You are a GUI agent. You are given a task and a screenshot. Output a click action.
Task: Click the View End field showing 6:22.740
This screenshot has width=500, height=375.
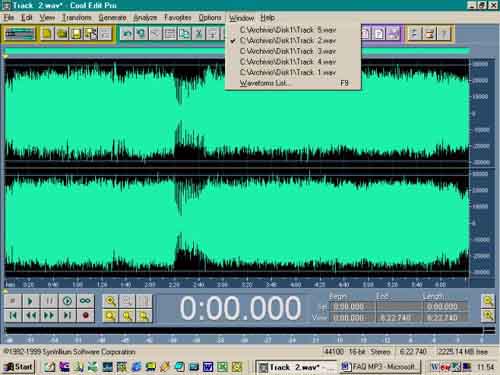click(x=399, y=318)
